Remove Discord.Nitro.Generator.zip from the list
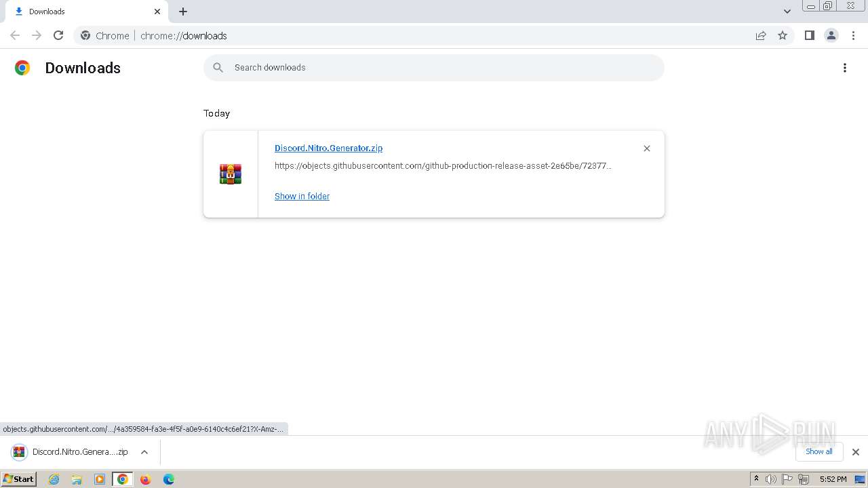 pyautogui.click(x=647, y=148)
